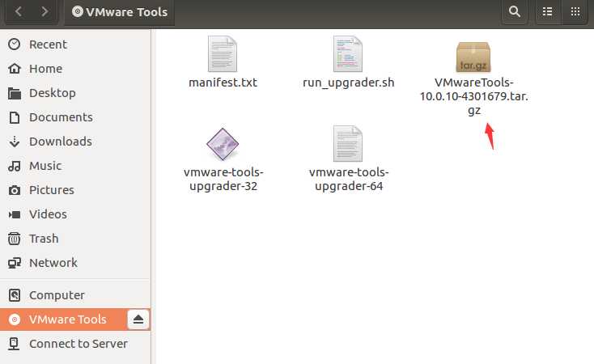Click the Videos camcorder icon

15,215
